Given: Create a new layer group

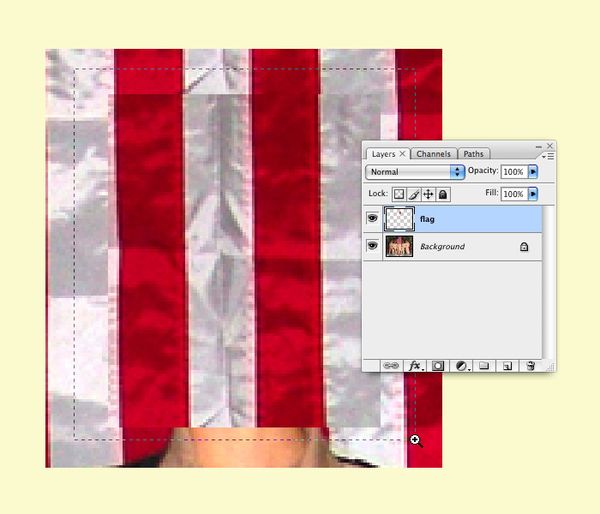Looking at the screenshot, I should (484, 366).
